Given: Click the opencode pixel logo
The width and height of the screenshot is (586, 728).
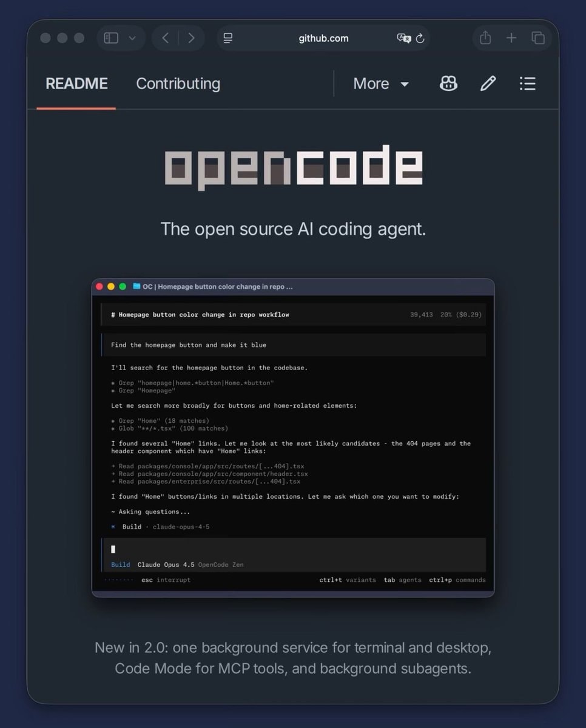Looking at the screenshot, I should click(294, 167).
